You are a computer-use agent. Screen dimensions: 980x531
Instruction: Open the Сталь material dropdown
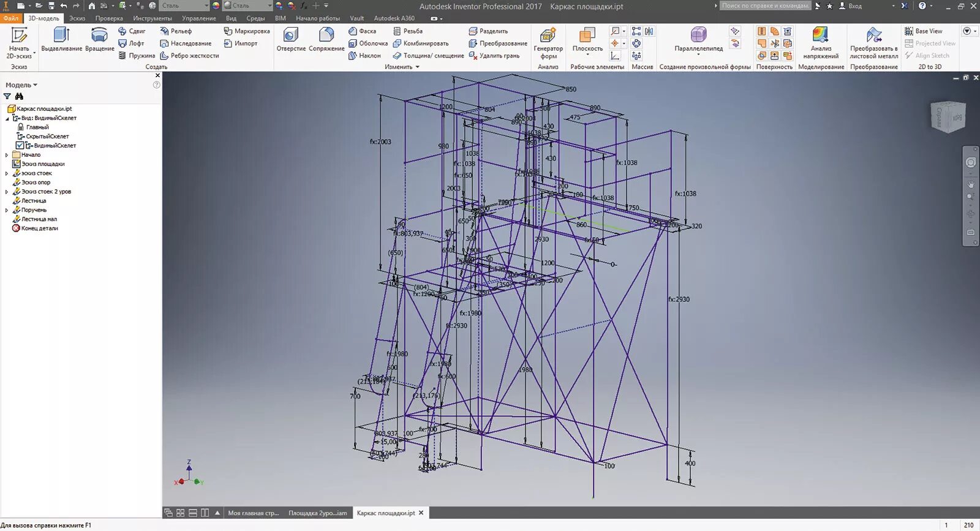pos(185,6)
